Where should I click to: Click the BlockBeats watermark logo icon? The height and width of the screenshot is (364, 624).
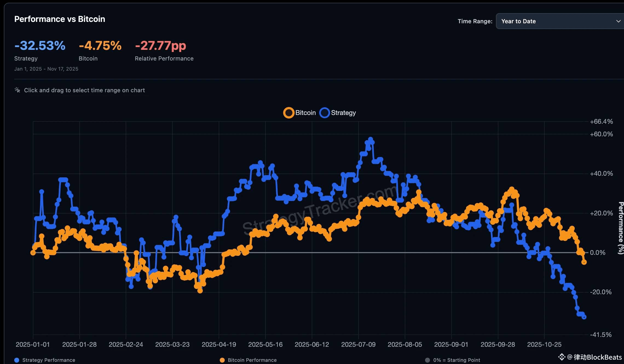(562, 357)
